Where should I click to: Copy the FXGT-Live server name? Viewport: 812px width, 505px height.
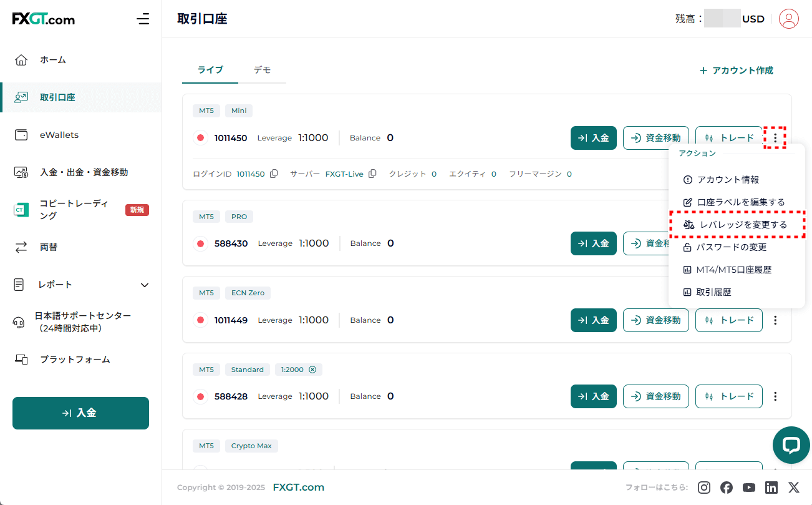(x=372, y=174)
